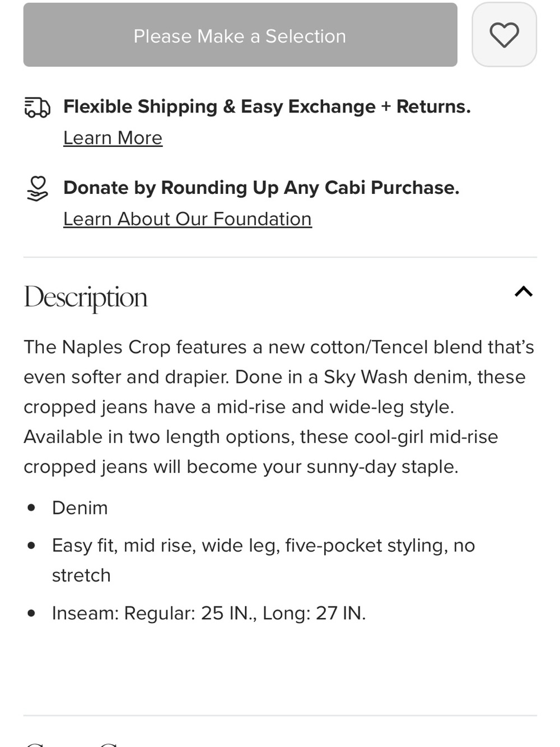Click the shipping truck icon
Image resolution: width=560 pixels, height=747 pixels.
tap(37, 107)
